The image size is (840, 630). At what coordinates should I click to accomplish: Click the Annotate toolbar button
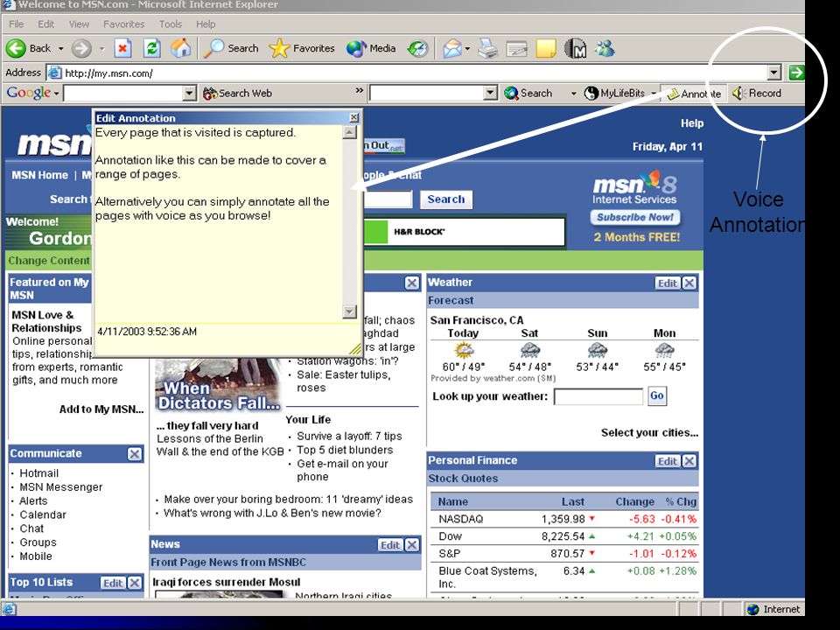694,94
